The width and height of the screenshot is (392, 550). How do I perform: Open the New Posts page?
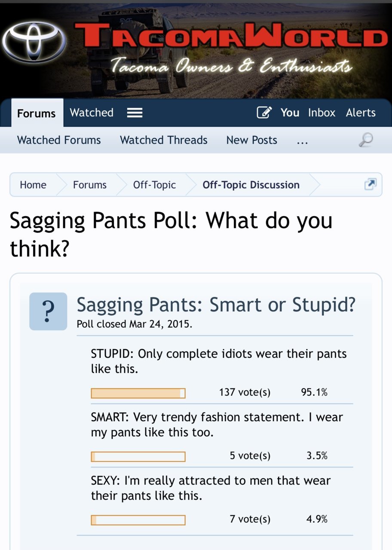pyautogui.click(x=252, y=140)
